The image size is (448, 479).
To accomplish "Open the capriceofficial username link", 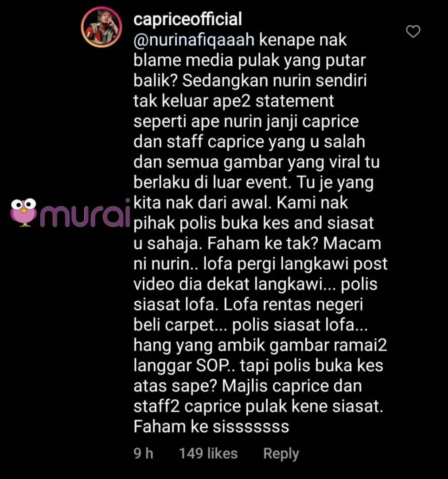I will tap(188, 19).
